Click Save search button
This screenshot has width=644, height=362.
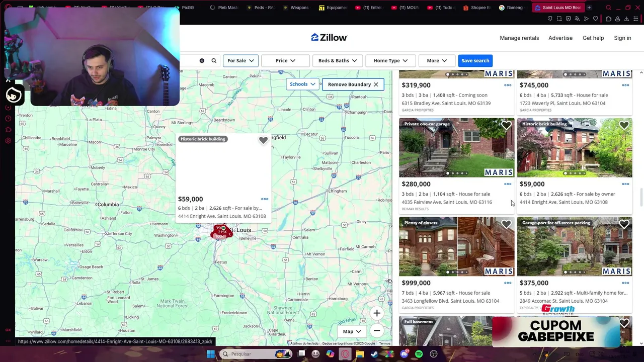coord(475,61)
